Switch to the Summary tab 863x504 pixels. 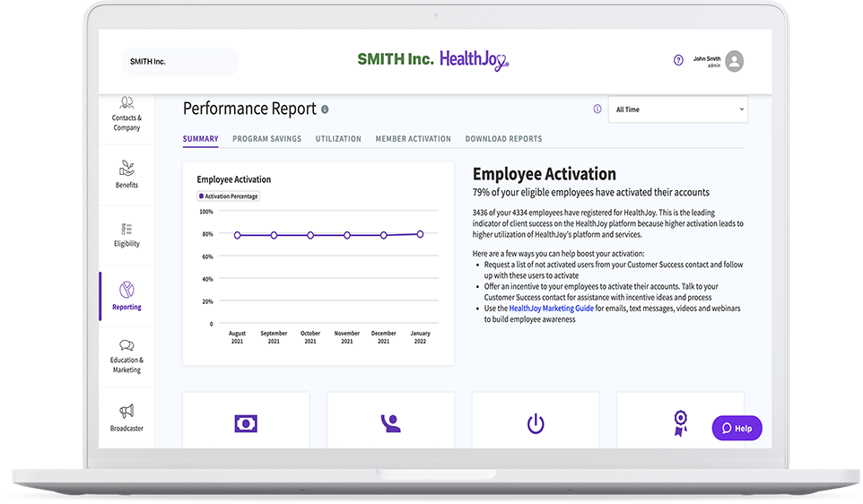pos(200,139)
